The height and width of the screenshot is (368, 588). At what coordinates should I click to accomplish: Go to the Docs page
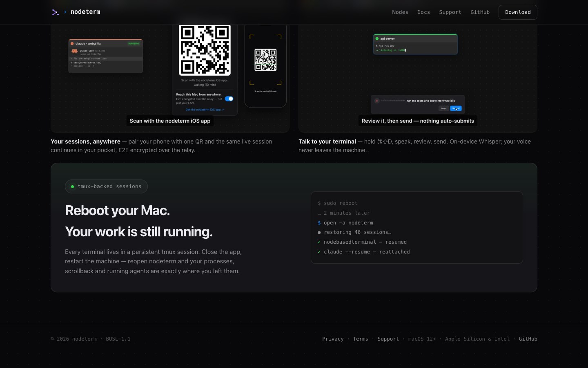(423, 12)
